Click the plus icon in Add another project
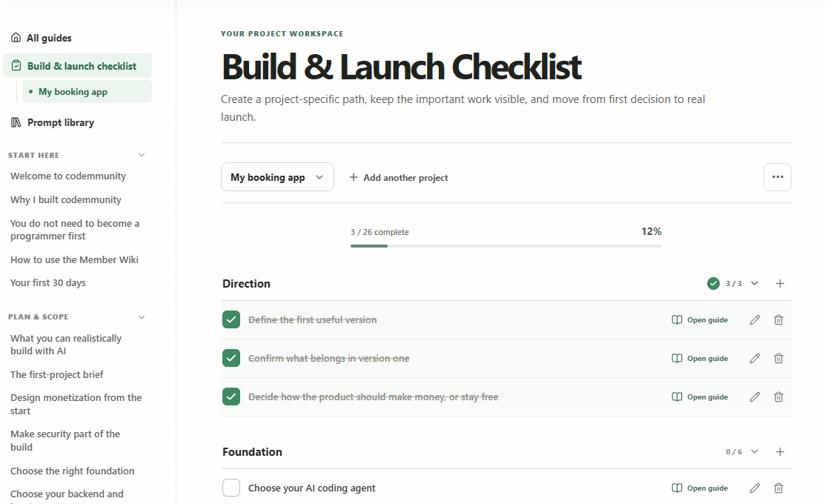Image resolution: width=825 pixels, height=504 pixels. (x=354, y=177)
